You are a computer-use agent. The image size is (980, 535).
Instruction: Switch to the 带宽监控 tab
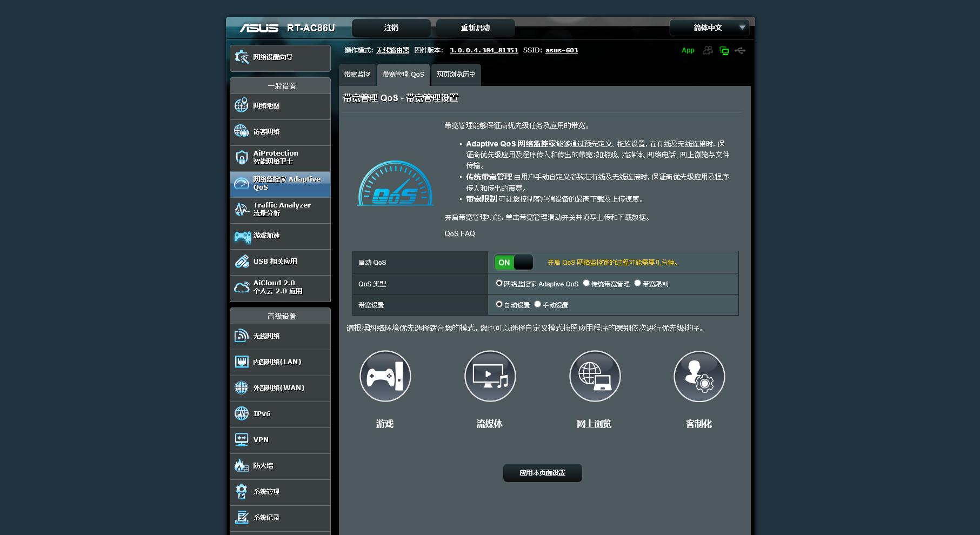(x=356, y=75)
